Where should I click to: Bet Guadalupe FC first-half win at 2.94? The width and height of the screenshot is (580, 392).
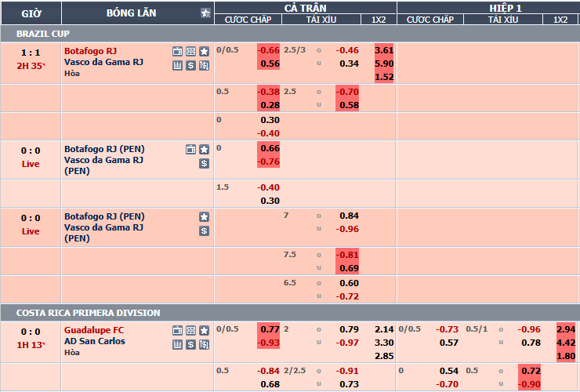(566, 329)
